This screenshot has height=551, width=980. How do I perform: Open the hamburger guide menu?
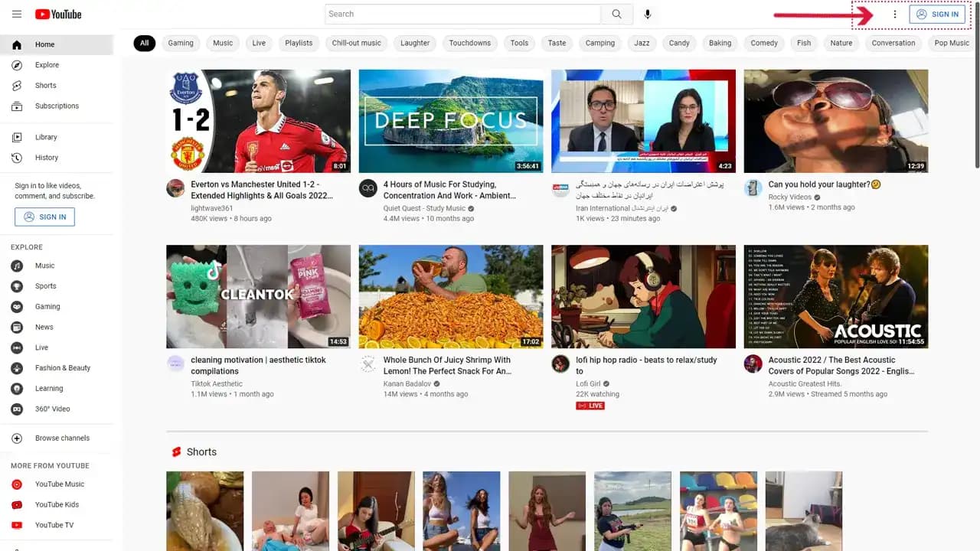tap(17, 14)
